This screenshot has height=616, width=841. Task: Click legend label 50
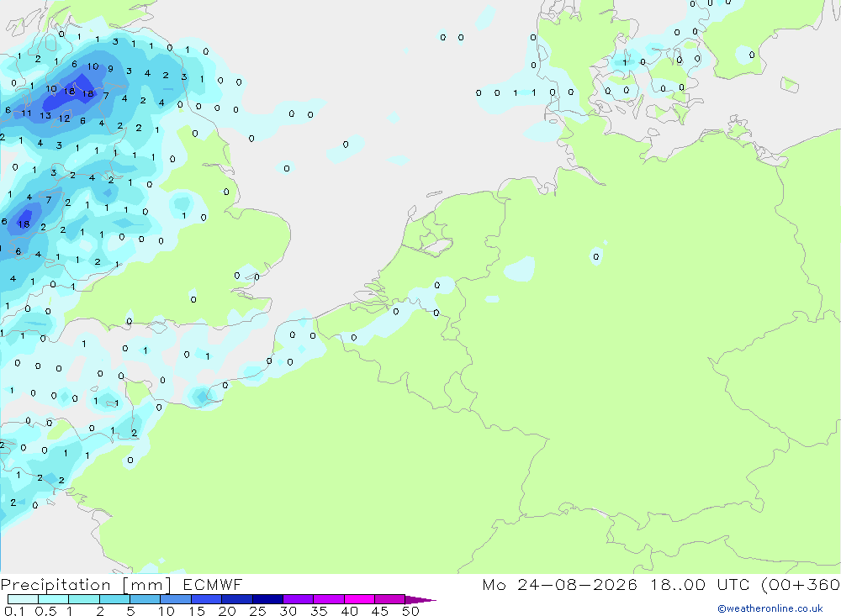tap(410, 611)
